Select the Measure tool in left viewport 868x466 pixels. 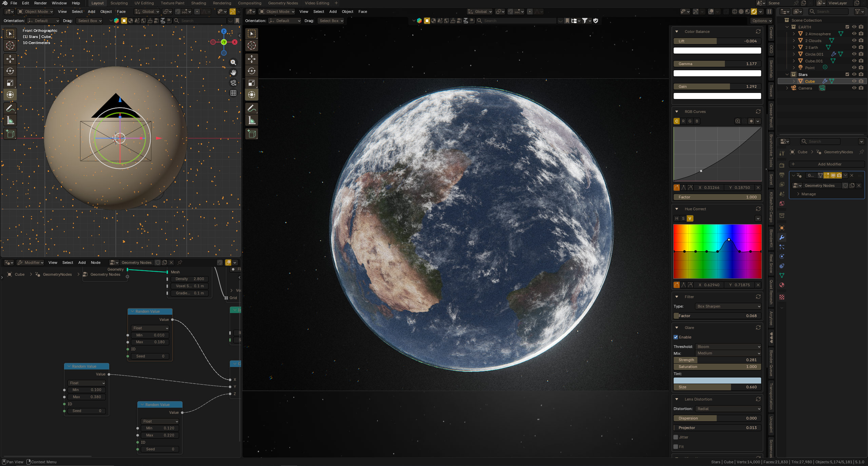[10, 120]
